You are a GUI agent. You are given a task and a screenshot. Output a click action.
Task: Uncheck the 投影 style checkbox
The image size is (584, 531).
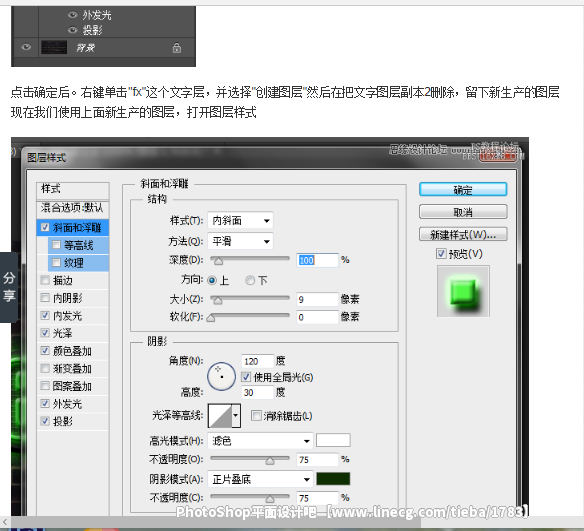[45, 421]
